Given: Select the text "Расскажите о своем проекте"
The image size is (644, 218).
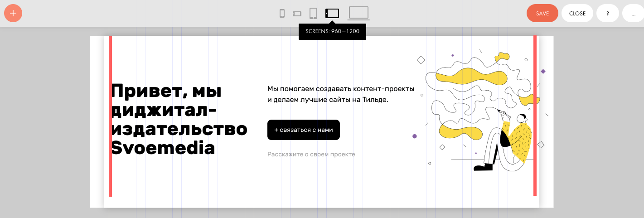Looking at the screenshot, I should coord(311,155).
